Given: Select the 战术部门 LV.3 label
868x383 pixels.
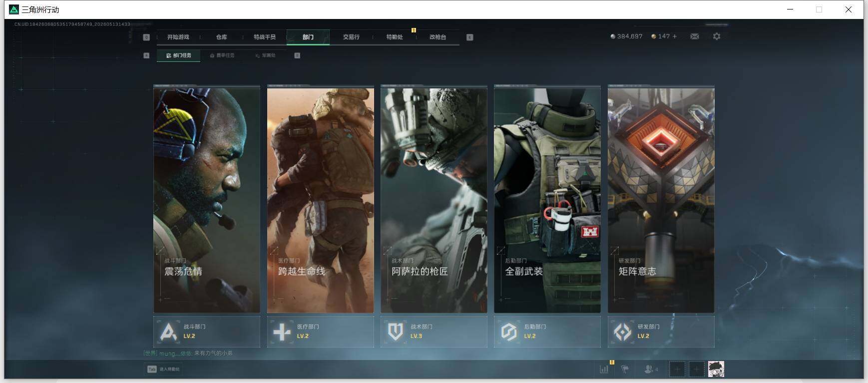Looking at the screenshot, I should point(421,332).
